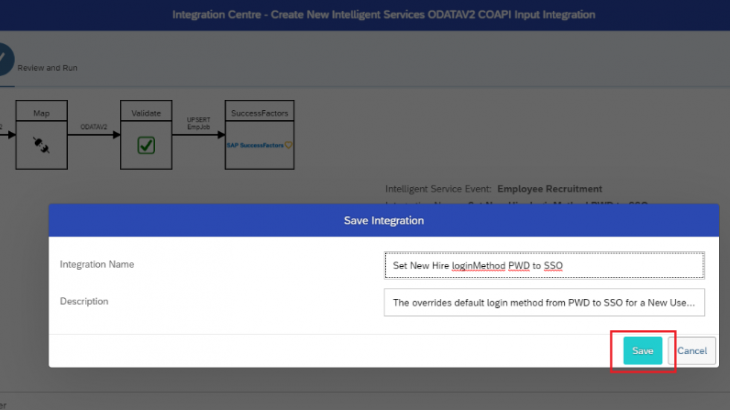Click the Description label in the dialog

point(84,301)
